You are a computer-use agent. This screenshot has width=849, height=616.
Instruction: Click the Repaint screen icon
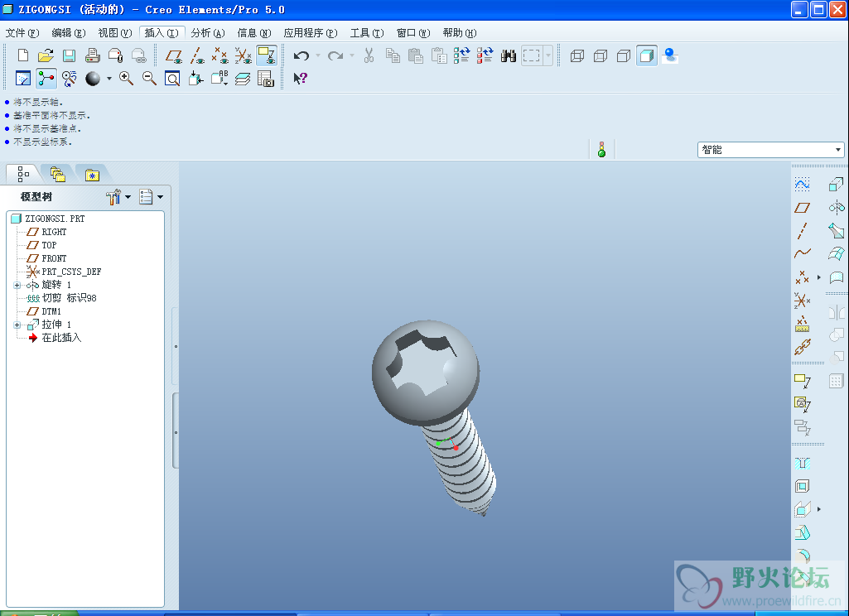22,79
